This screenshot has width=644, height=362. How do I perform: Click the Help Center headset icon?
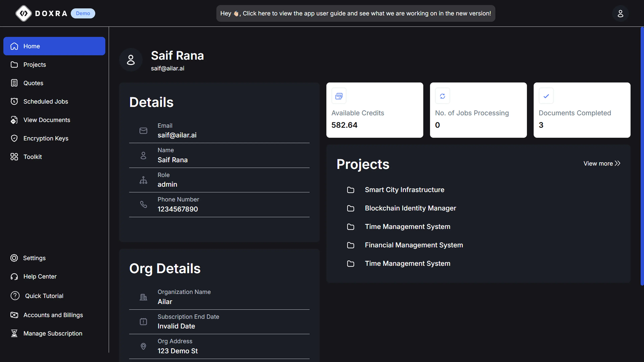(x=14, y=277)
